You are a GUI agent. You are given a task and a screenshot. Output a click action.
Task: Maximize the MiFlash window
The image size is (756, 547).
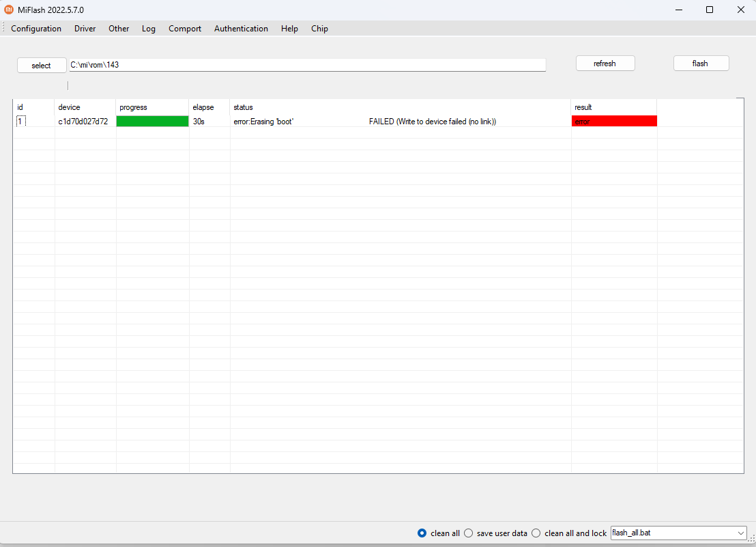point(710,10)
